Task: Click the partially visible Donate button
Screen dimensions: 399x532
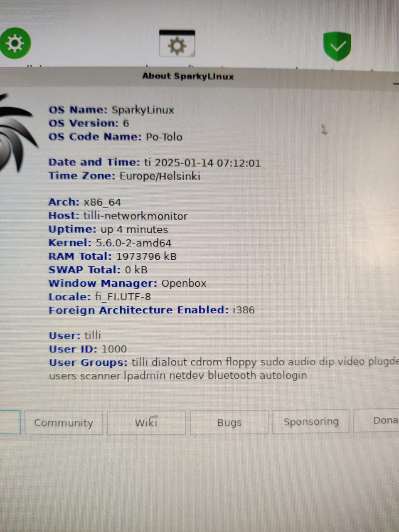Action: (x=377, y=420)
